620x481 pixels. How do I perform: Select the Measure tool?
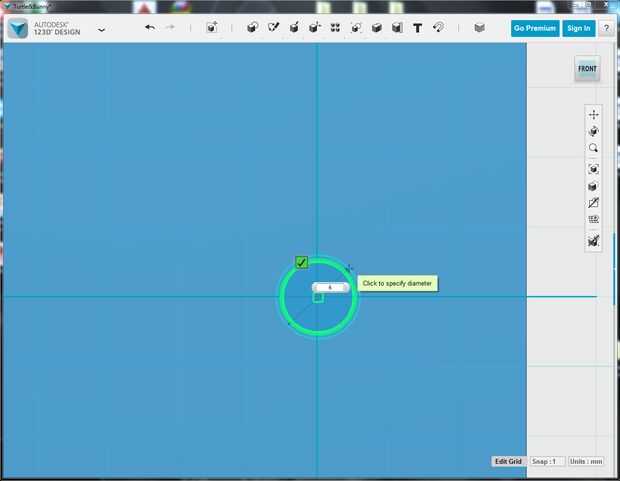pyautogui.click(x=397, y=27)
